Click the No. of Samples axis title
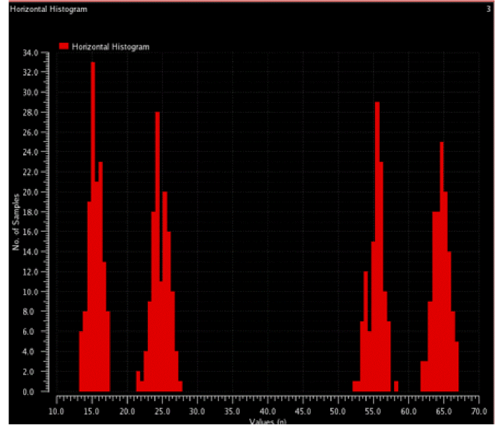Screen dimensions: 504x425 [15, 223]
